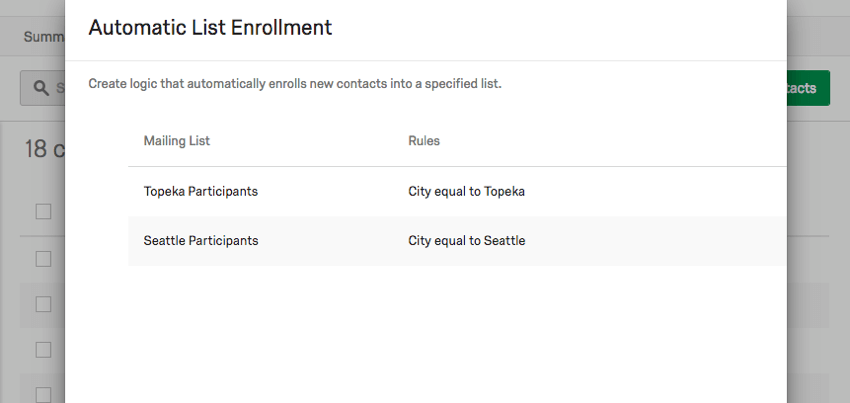850x403 pixels.
Task: Open the Topeka Participants mailing list
Action: pos(201,191)
